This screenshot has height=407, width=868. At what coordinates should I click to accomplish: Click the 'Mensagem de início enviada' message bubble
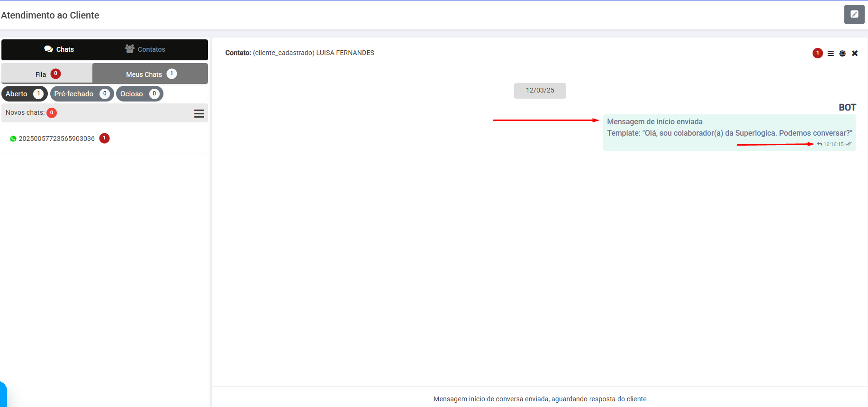point(730,132)
